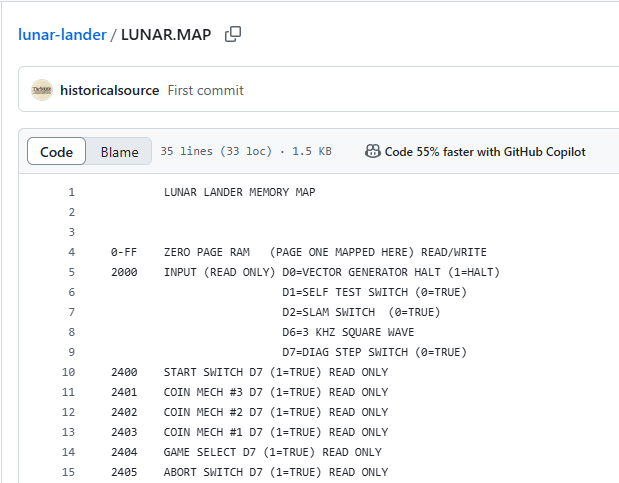Copy the LUNAR.MAP file path

233,35
